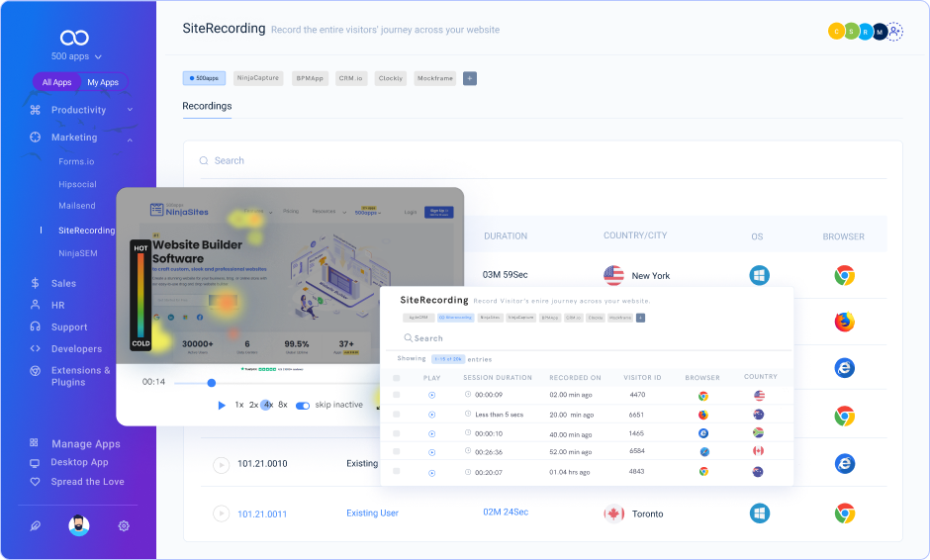The height and width of the screenshot is (560, 930).
Task: Expand the Productivity section
Action: click(x=130, y=110)
